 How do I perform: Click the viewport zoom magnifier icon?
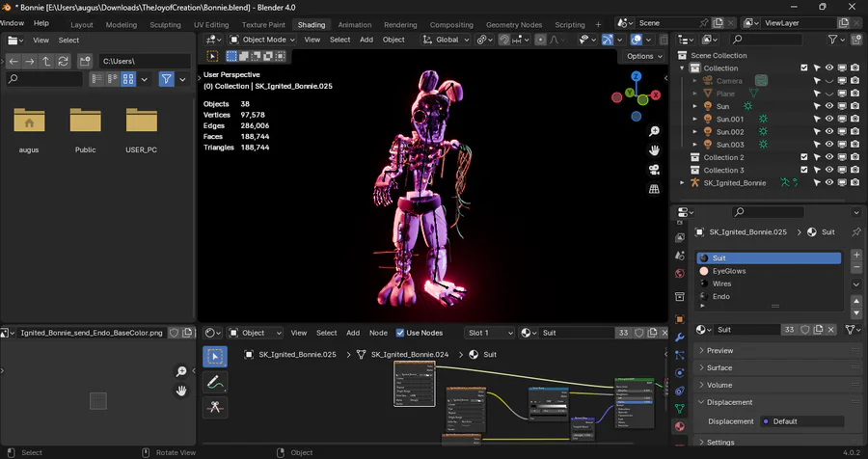coord(654,131)
